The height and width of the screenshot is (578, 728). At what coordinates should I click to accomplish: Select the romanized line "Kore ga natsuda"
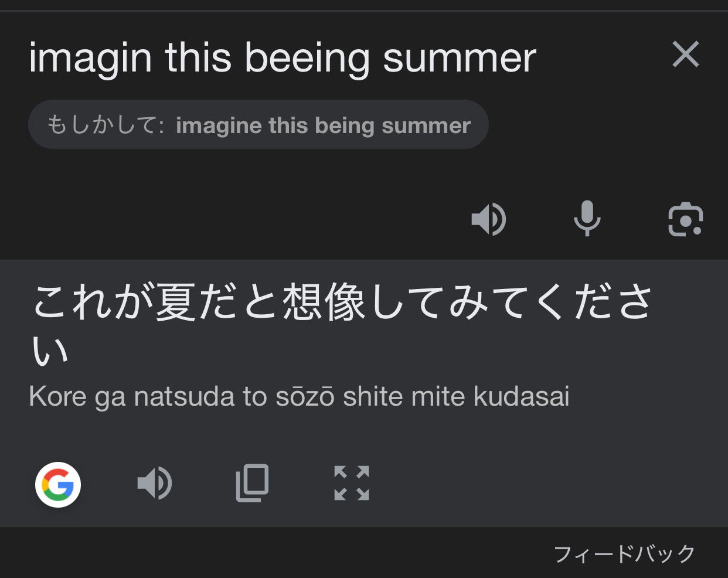point(131,396)
